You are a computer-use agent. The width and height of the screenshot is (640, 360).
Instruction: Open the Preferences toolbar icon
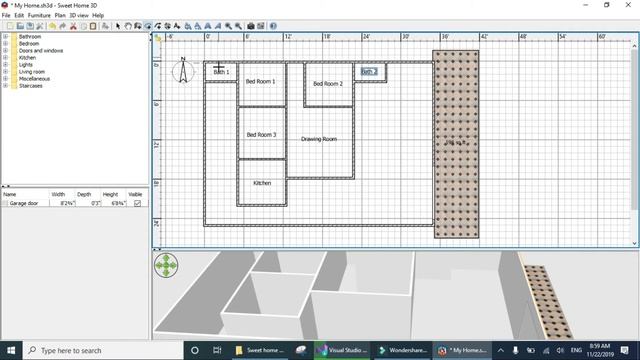[40, 26]
